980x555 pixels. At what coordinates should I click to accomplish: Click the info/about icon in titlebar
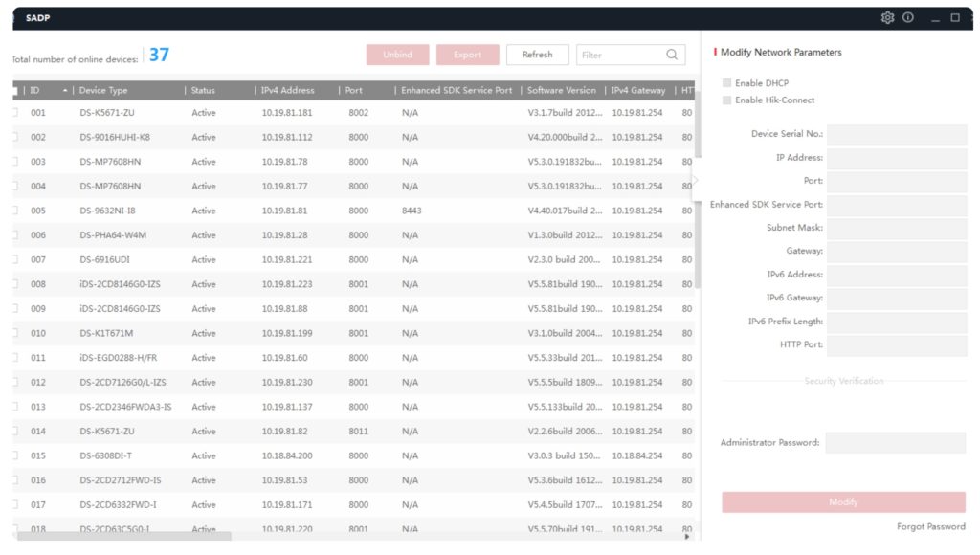[907, 17]
